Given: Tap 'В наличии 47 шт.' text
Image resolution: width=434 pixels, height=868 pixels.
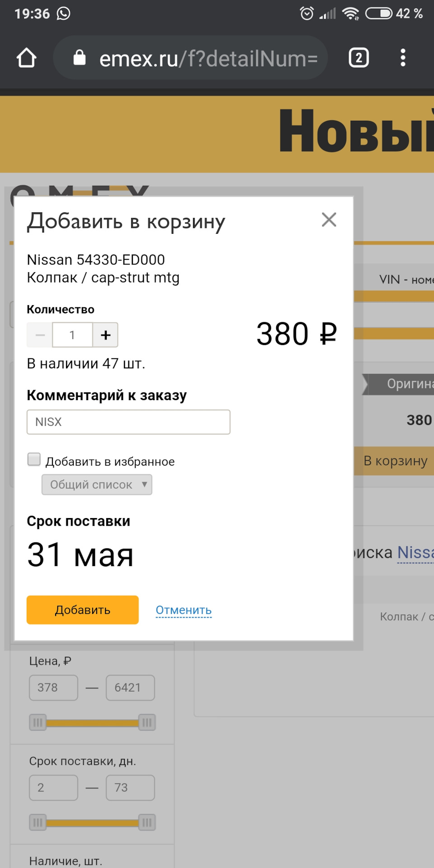Looking at the screenshot, I should [86, 363].
